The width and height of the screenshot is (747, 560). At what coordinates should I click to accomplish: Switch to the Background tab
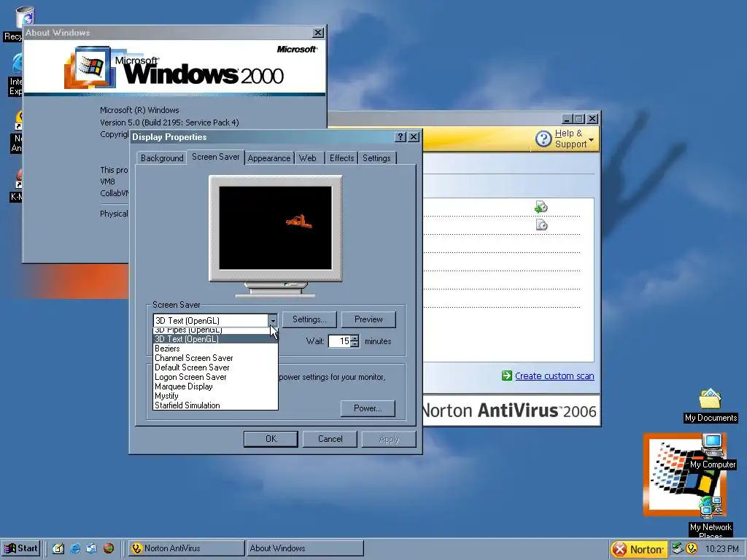tap(161, 158)
